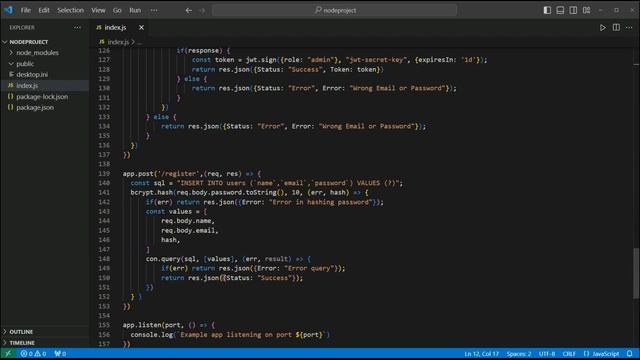
Task: Open editor more actions ellipsis
Action: (629, 28)
